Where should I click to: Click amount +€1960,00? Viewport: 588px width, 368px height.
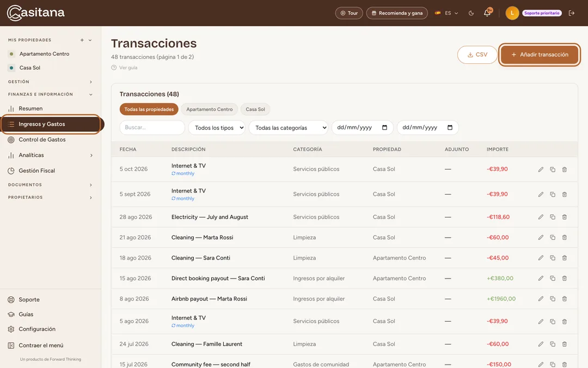[501, 299]
